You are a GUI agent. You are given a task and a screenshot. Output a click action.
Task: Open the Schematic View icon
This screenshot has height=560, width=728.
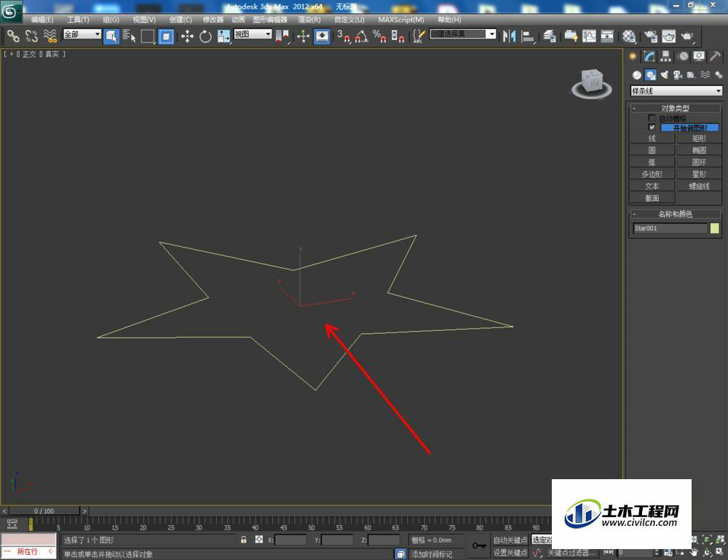[607, 36]
